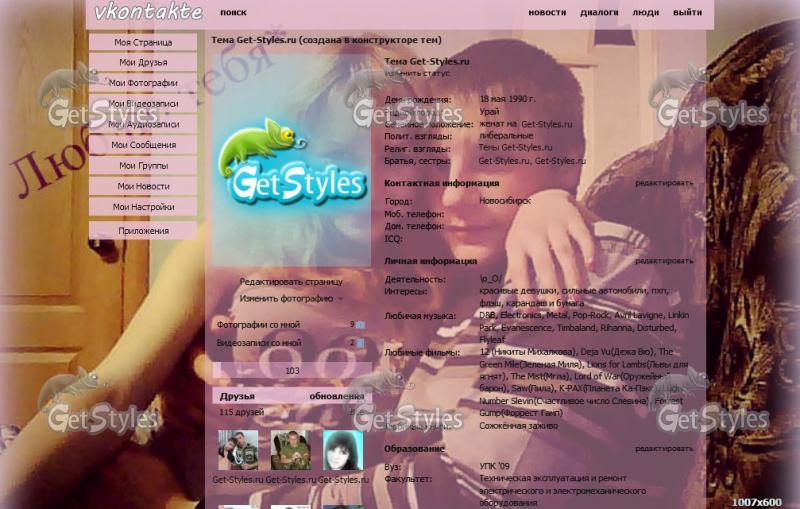Click the 103 rating bar
The height and width of the screenshot is (509, 800).
292,371
